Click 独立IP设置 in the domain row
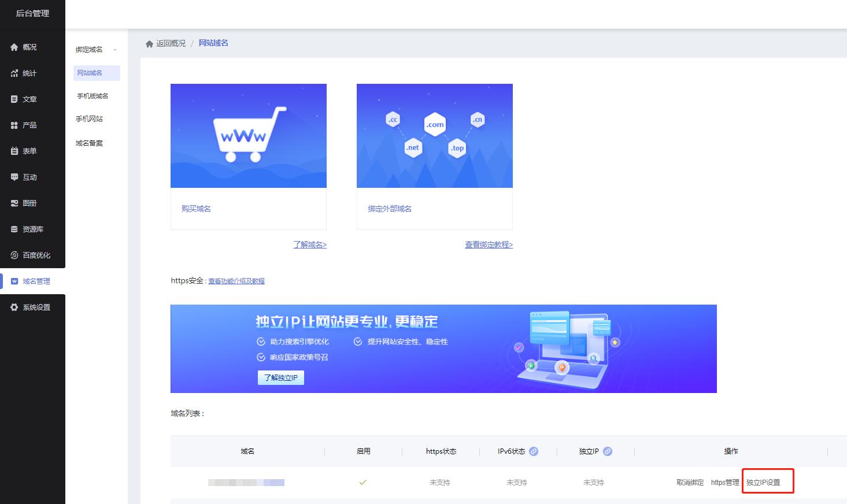This screenshot has height=504, width=847. pyautogui.click(x=763, y=483)
